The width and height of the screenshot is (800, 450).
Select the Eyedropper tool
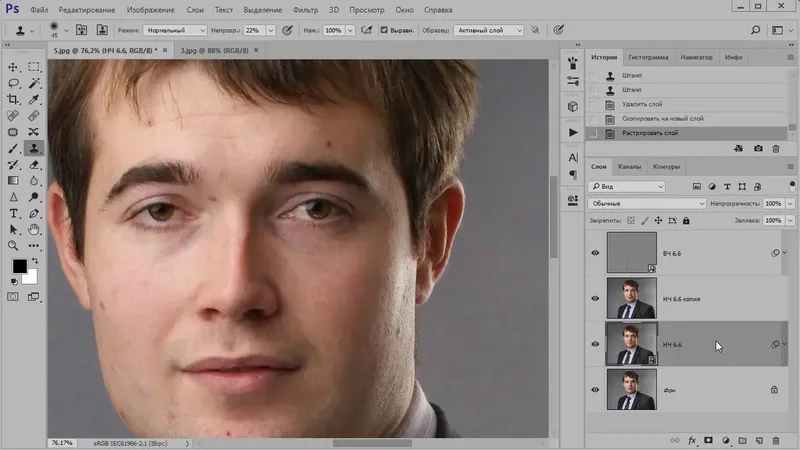[x=34, y=99]
